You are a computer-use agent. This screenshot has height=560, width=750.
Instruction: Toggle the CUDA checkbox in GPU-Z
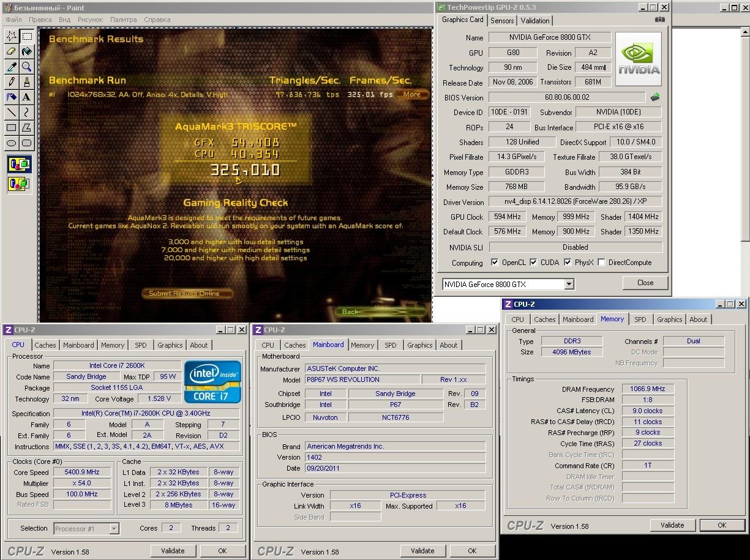(x=534, y=263)
